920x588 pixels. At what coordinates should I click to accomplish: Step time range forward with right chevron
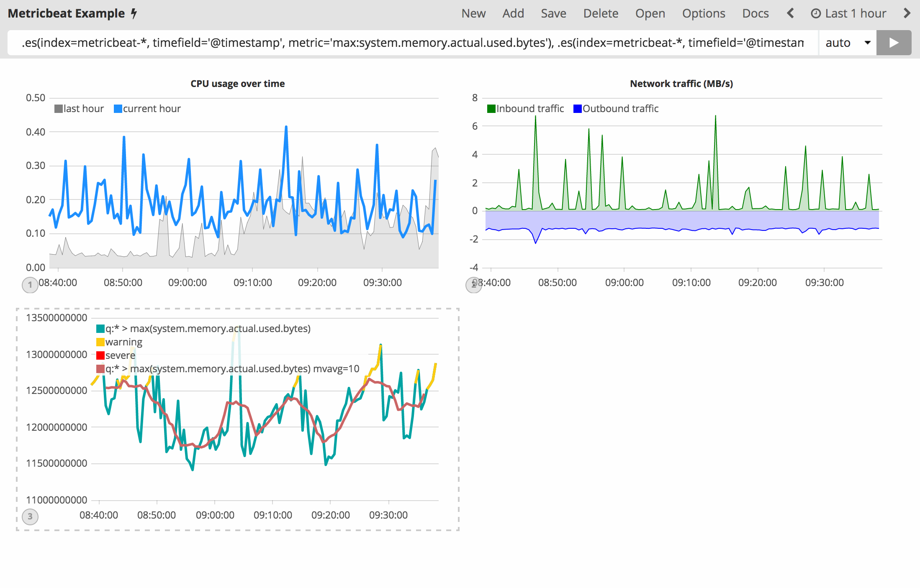(907, 13)
